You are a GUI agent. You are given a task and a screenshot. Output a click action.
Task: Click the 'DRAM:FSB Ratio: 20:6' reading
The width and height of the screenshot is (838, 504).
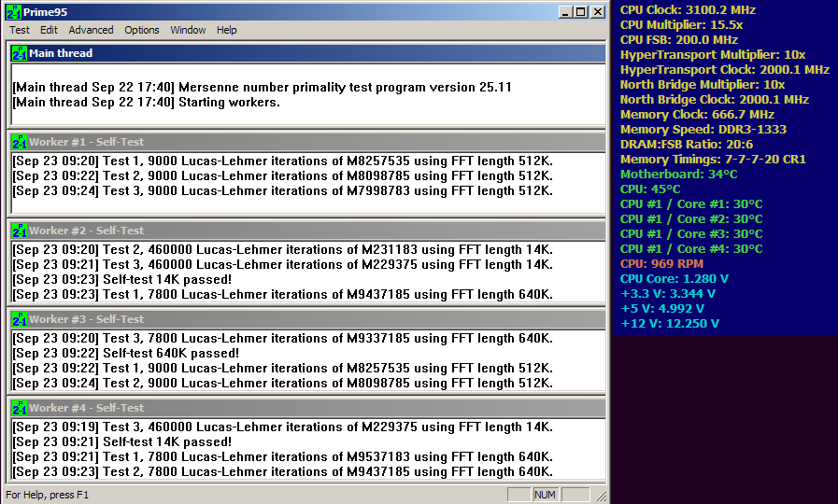pyautogui.click(x=687, y=144)
